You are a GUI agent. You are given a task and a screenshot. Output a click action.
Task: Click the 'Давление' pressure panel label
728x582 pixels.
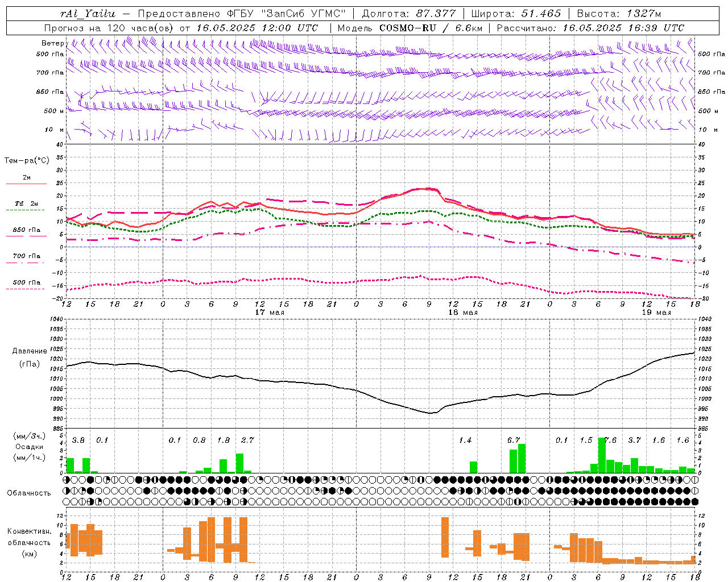[30, 351]
